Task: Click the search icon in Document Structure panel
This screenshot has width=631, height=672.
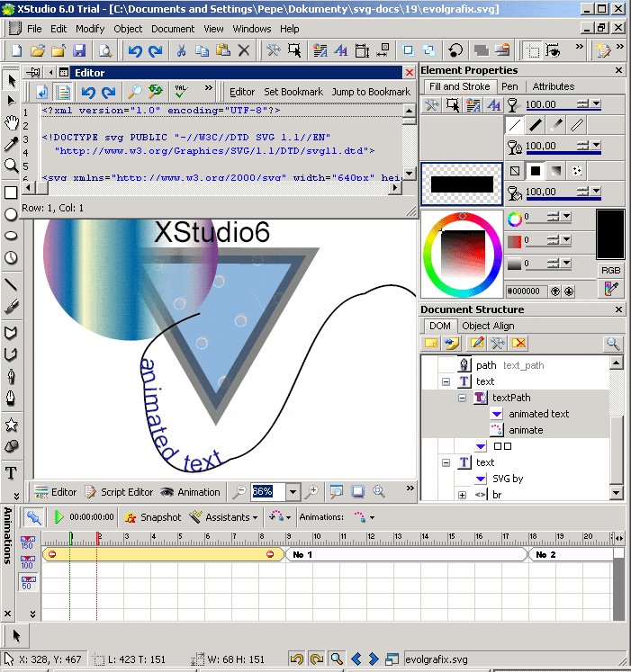Action: [x=613, y=343]
